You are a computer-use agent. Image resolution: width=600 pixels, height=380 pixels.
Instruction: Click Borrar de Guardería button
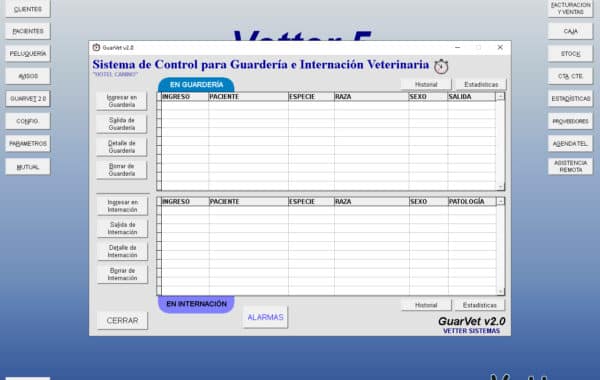[121, 170]
